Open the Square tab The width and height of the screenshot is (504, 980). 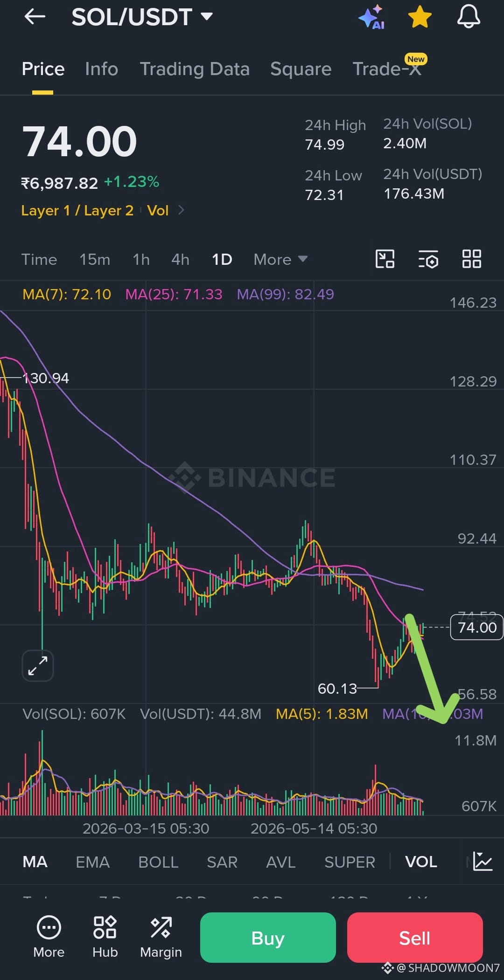pos(301,69)
